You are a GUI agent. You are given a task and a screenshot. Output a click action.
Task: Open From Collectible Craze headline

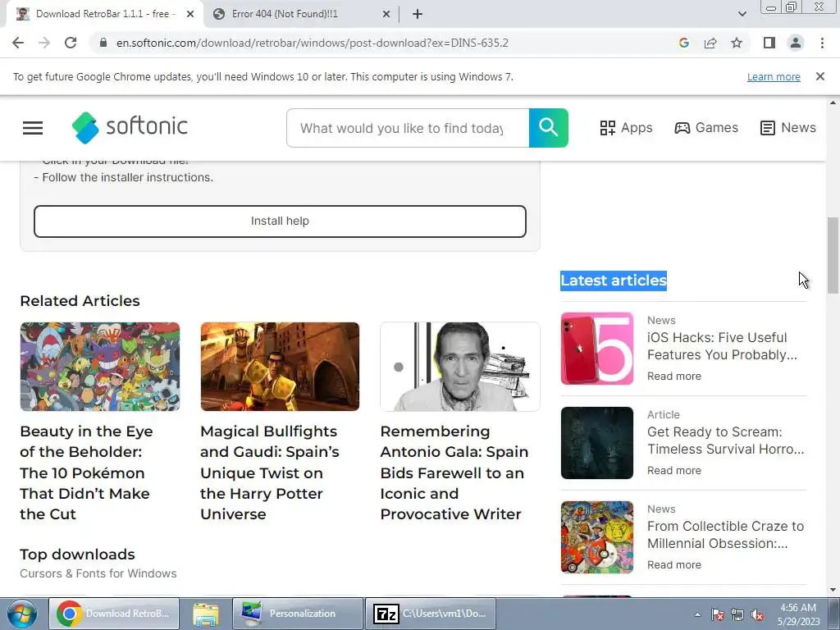point(725,535)
